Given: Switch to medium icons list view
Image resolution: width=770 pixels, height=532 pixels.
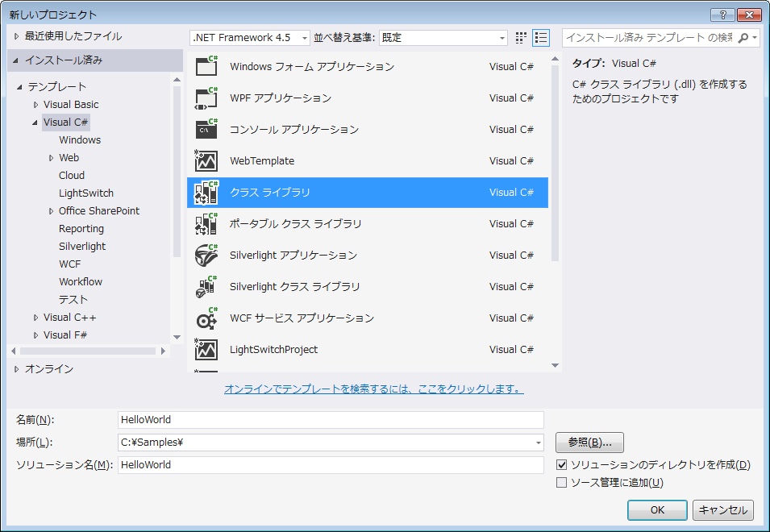Looking at the screenshot, I should point(541,38).
